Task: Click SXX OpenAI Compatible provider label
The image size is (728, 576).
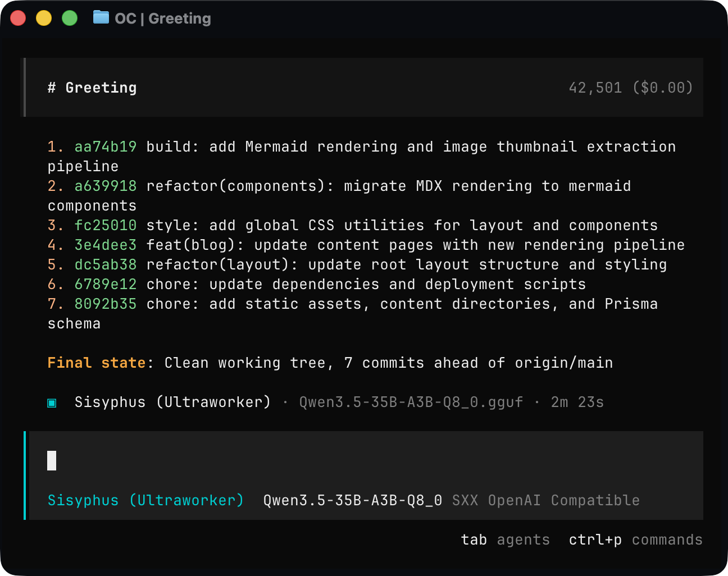Action: pos(545,500)
